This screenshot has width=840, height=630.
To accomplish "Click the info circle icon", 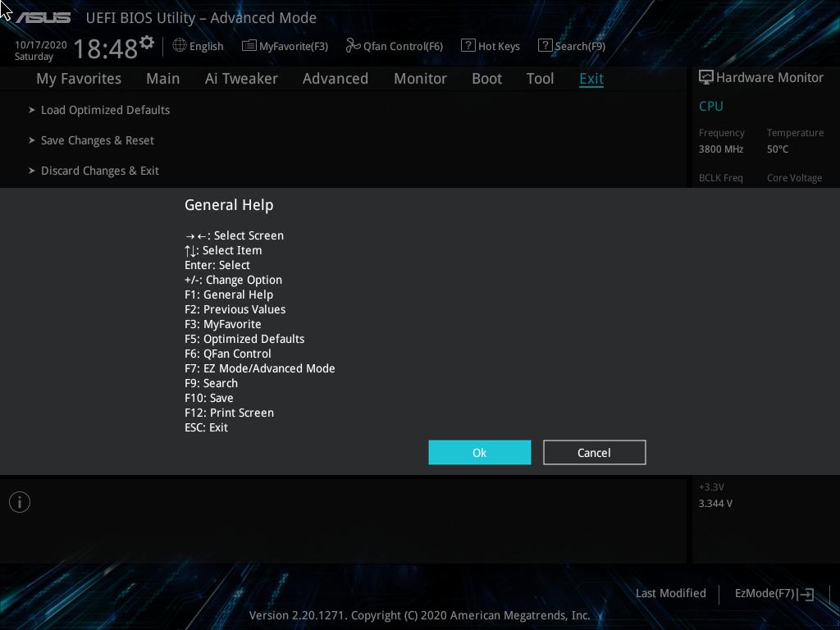I will 20,502.
